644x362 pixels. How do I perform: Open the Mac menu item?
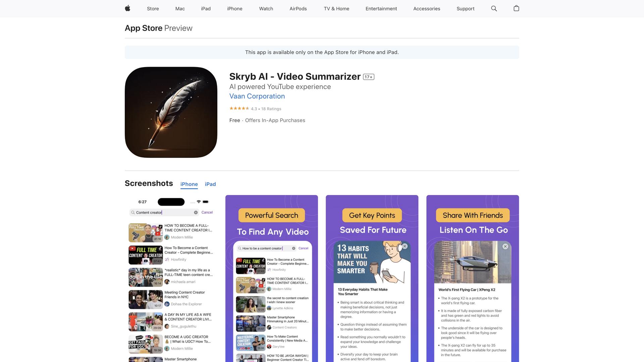click(x=180, y=9)
